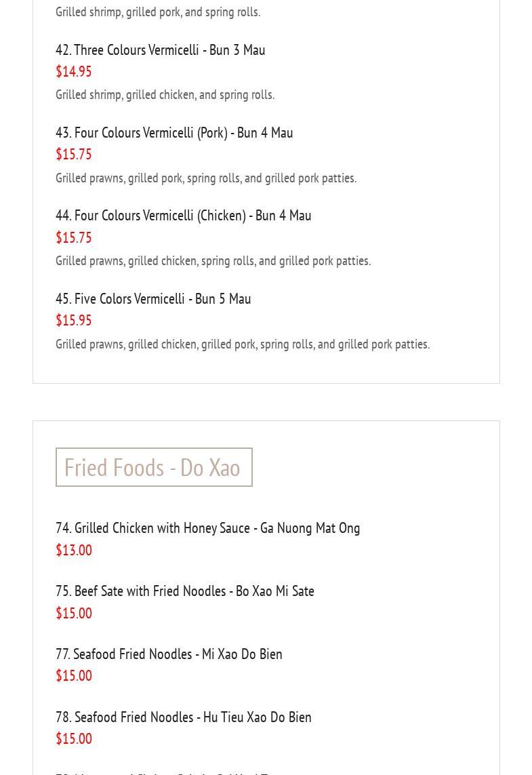Open 75. Beef Sate with Fried Noodles
The image size is (532, 775).
184,591
